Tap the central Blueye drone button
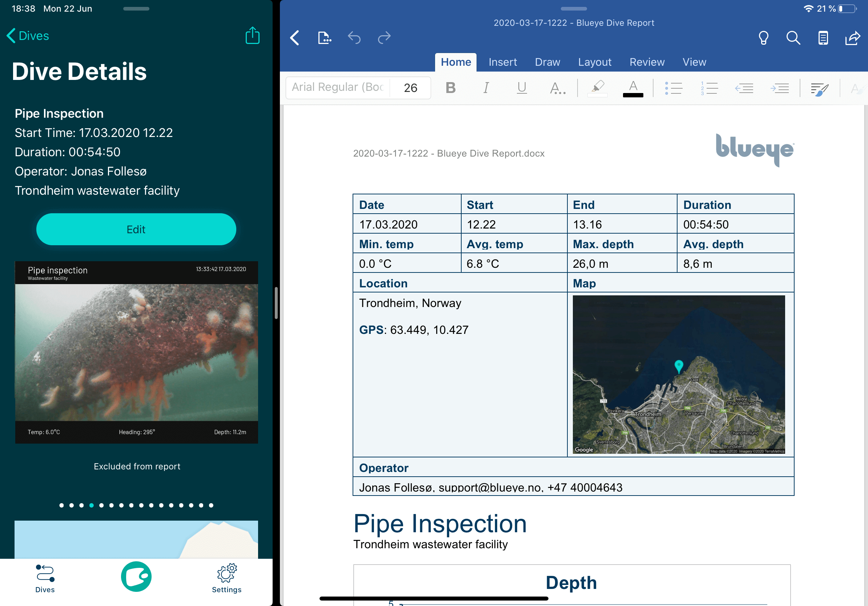 tap(136, 576)
